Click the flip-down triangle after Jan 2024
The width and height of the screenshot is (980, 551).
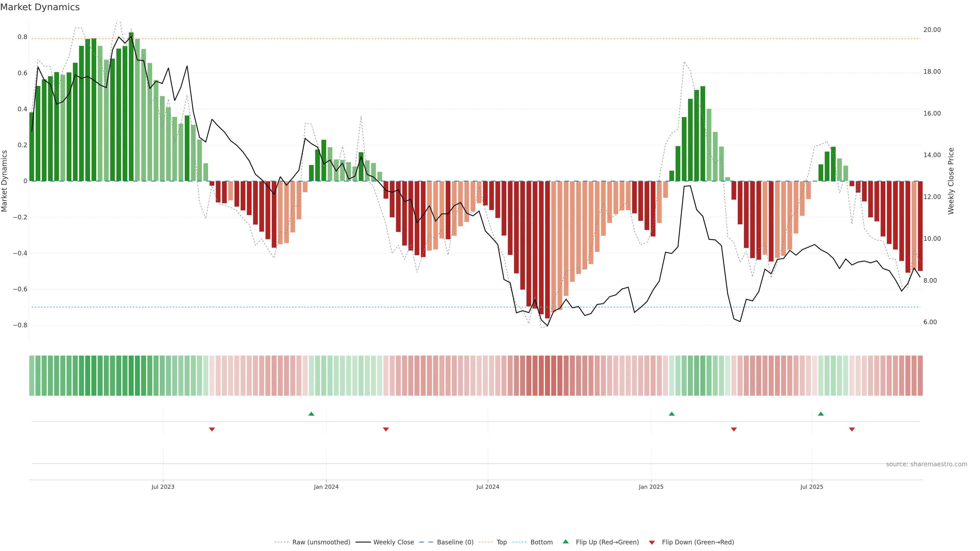point(386,429)
